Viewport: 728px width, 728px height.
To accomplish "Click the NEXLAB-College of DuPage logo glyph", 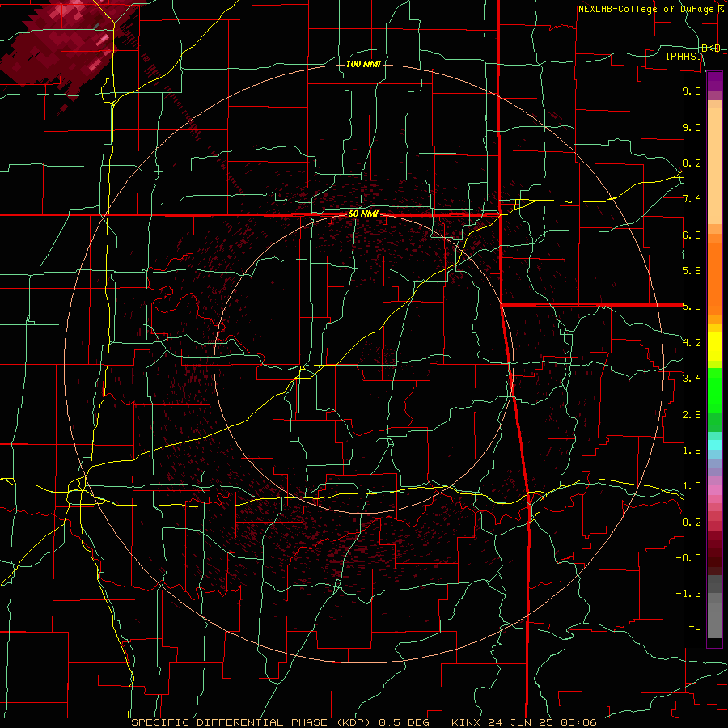I will 721,9.
